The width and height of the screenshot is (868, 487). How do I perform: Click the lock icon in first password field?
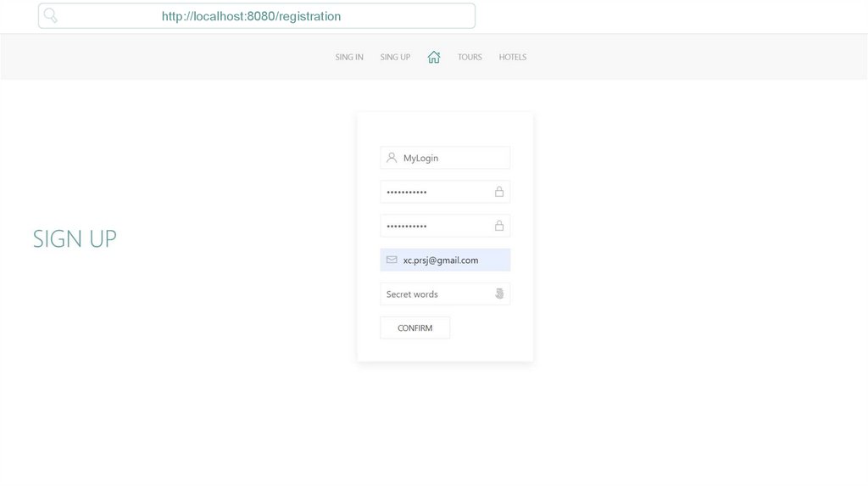pos(499,192)
